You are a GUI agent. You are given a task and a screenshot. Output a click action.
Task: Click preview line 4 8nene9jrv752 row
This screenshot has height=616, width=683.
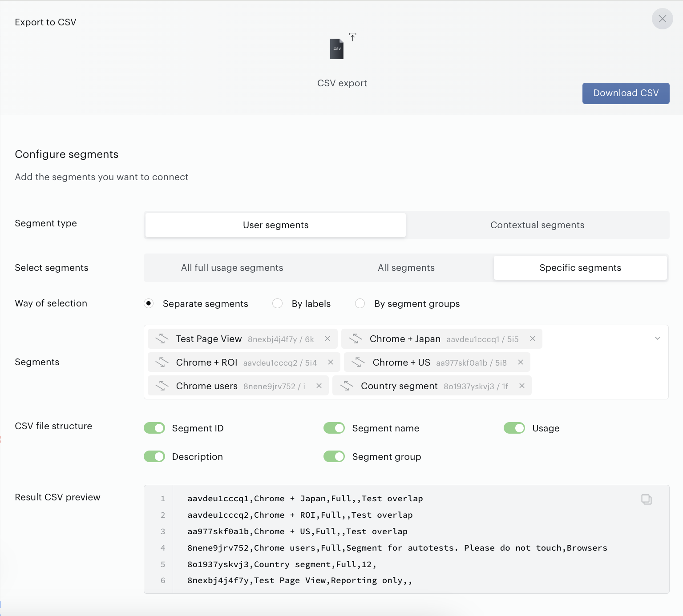(x=397, y=548)
